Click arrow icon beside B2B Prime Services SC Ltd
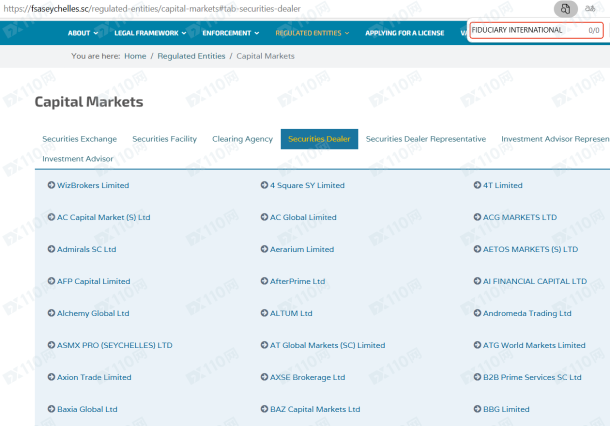Viewport: 610px width, 426px height. [477, 377]
